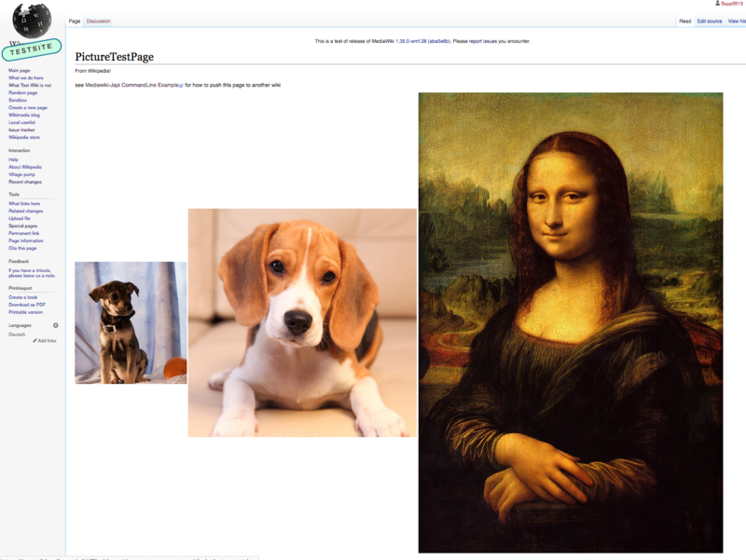Click the user icon beside Seppl2013
Screen dimensions: 746x560
[x=717, y=4]
